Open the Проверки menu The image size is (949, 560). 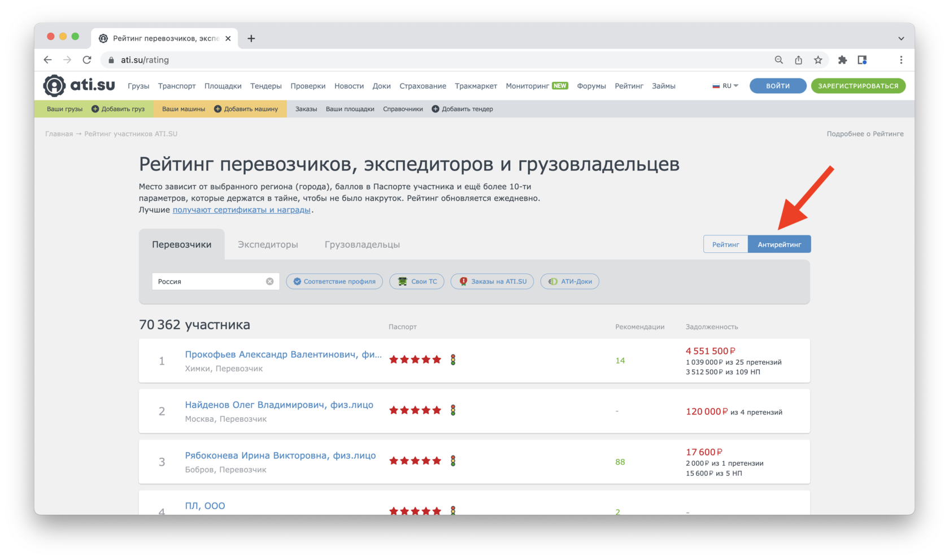click(308, 86)
